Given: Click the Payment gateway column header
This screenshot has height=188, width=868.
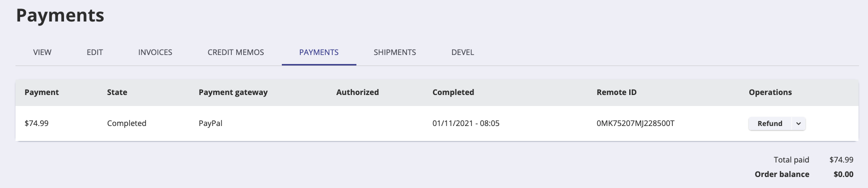Looking at the screenshot, I should [x=233, y=92].
